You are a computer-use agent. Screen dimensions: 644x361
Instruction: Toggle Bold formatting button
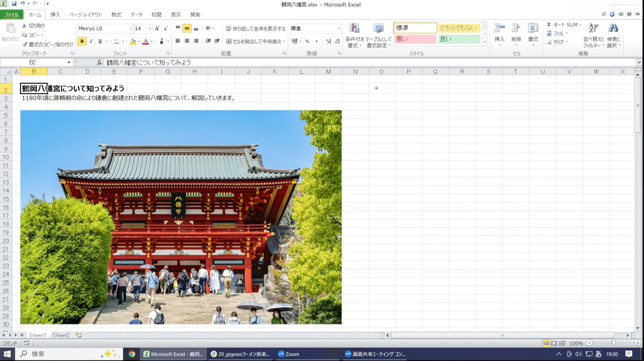click(x=82, y=41)
